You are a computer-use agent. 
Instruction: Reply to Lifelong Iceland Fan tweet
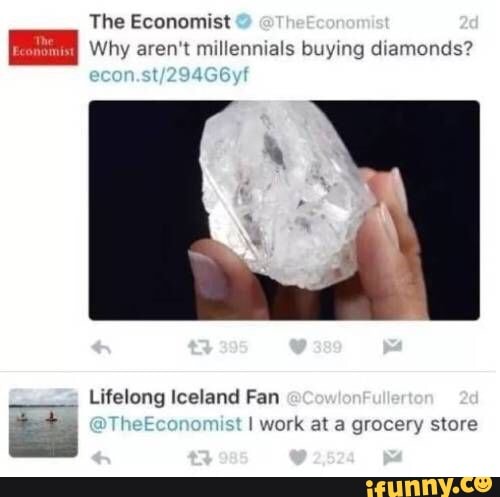tap(101, 458)
